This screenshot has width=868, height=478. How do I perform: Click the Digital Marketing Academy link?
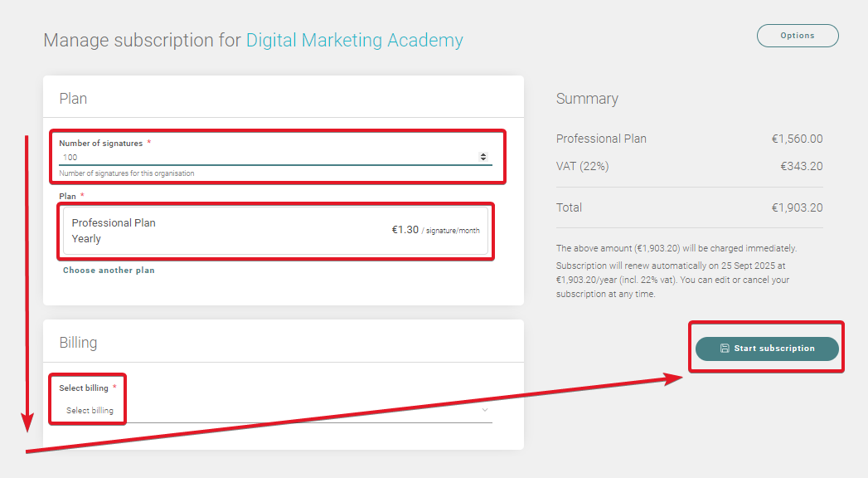(354, 40)
